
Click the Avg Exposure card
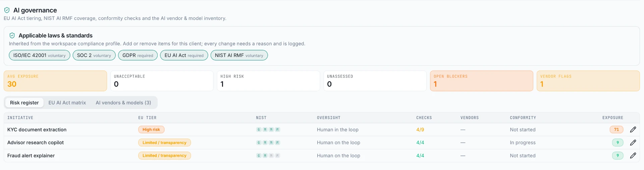(x=55, y=81)
